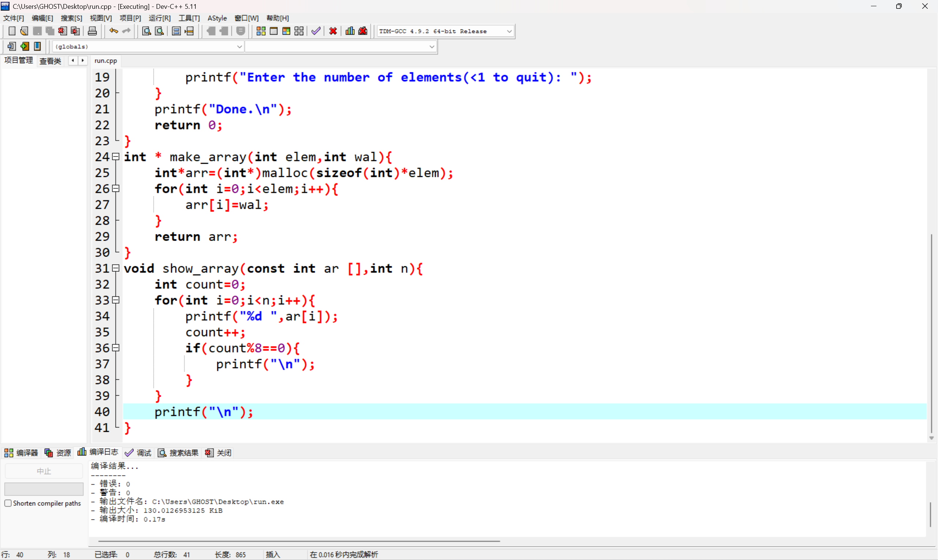Click the syntax check checkmark icon

[x=316, y=31]
